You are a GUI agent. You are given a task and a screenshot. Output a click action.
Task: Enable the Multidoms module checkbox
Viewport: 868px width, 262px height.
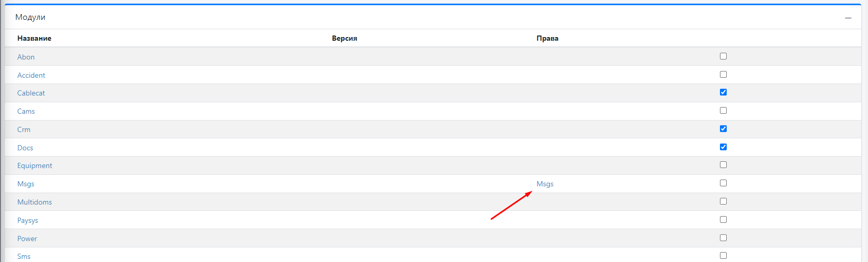point(723,201)
